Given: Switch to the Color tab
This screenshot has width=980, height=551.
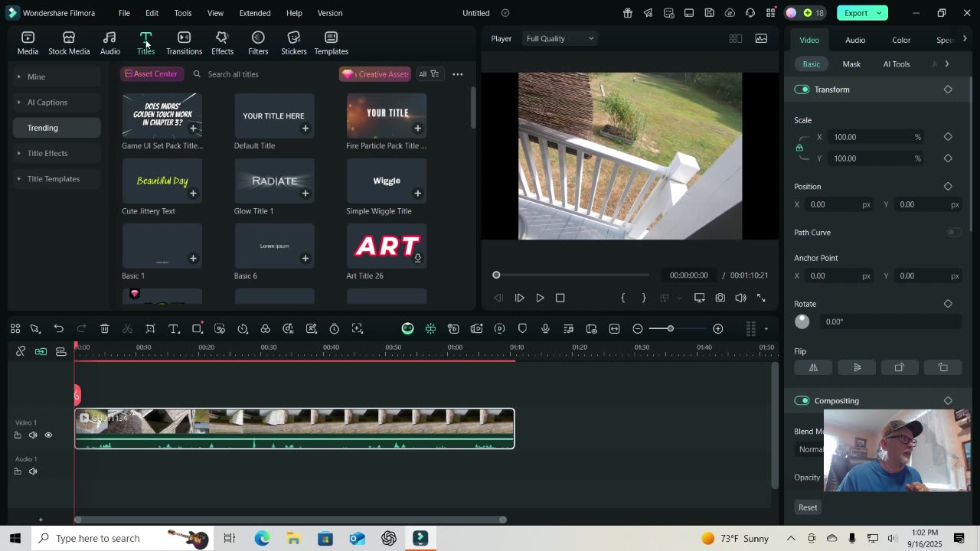Looking at the screenshot, I should tap(901, 40).
